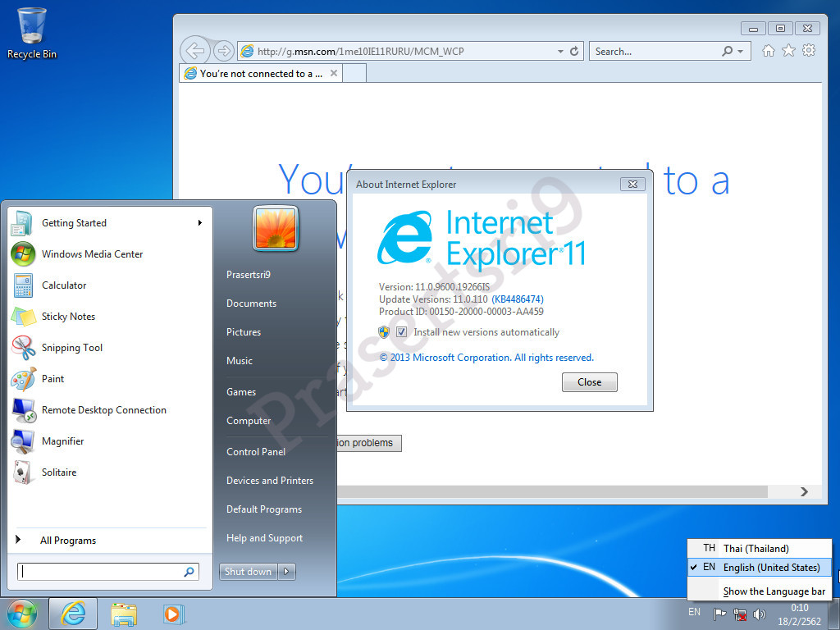The height and width of the screenshot is (630, 840).
Task: Open Pictures from the Start menu
Action: pyautogui.click(x=244, y=332)
